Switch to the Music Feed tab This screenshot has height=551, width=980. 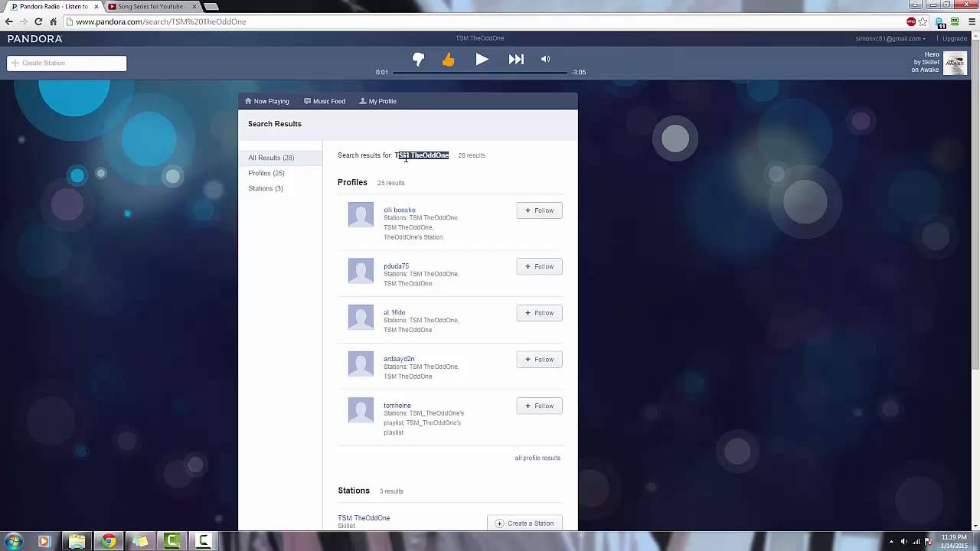[325, 101]
